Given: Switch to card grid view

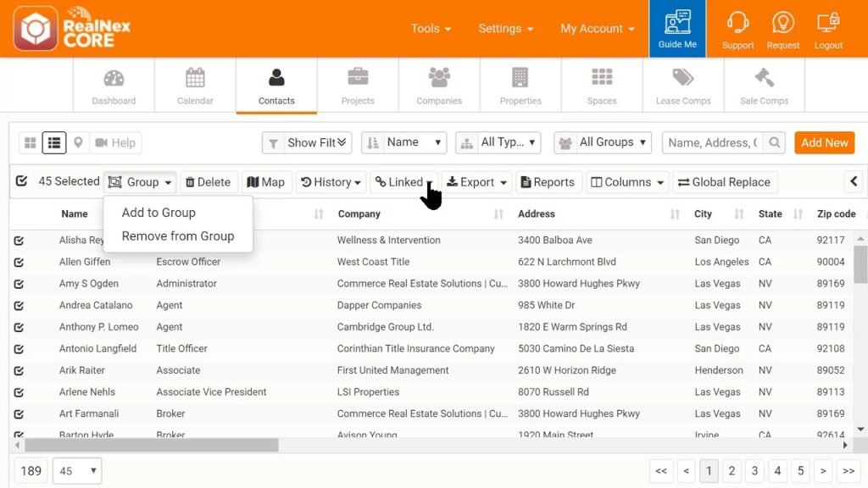Looking at the screenshot, I should point(31,142).
